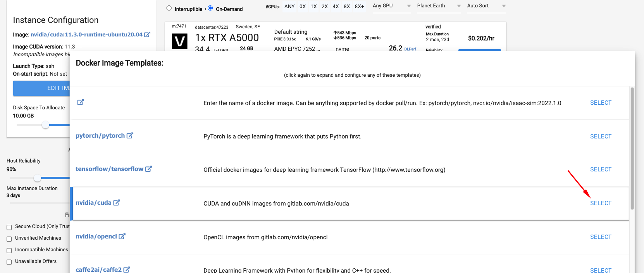Click SELECT for custom docker image row
Screen dimensions: 644x273
(601, 103)
